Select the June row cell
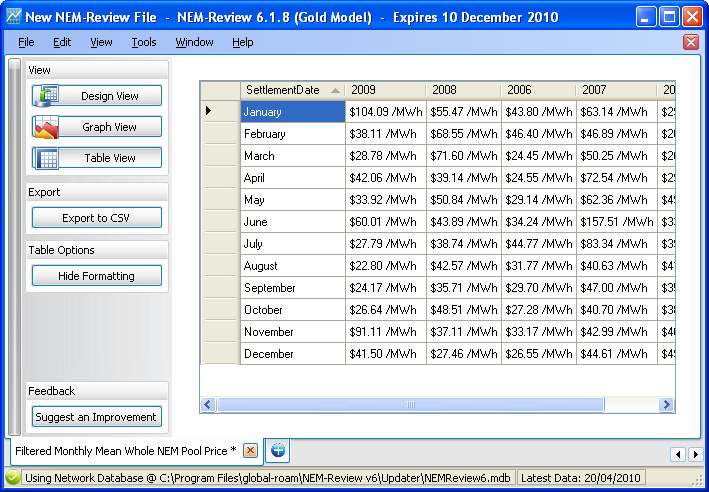The image size is (709, 492). (293, 222)
